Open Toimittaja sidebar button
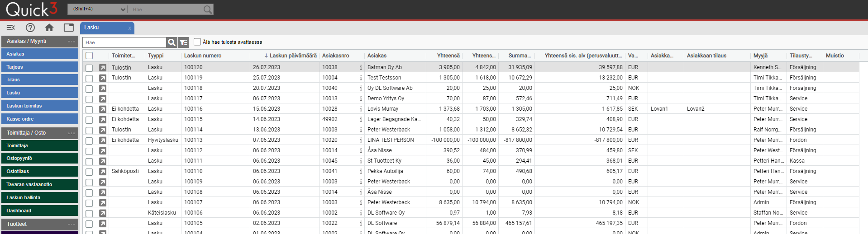The height and width of the screenshot is (234, 868). pos(40,145)
